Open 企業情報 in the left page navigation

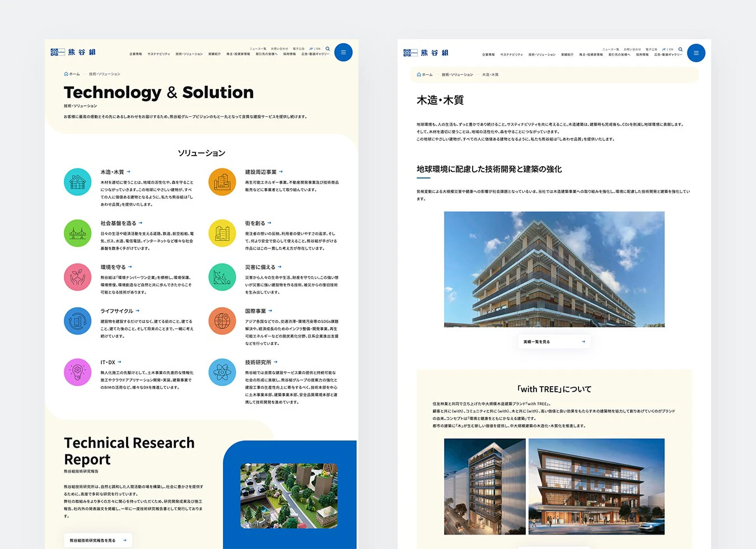[136, 54]
